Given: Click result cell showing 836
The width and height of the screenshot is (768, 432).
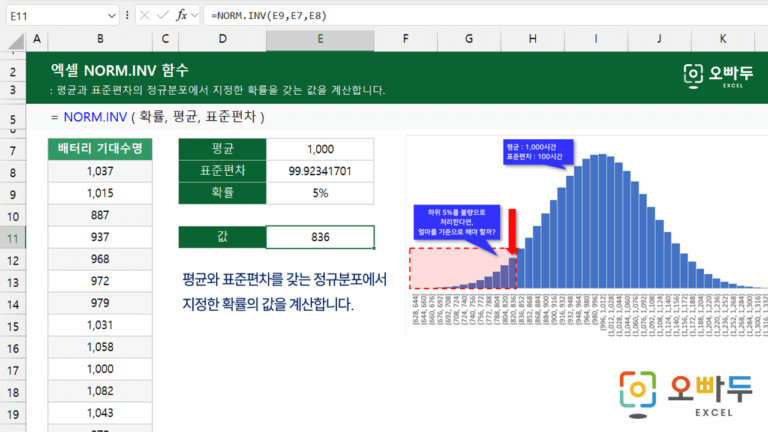Looking at the screenshot, I should click(x=320, y=237).
